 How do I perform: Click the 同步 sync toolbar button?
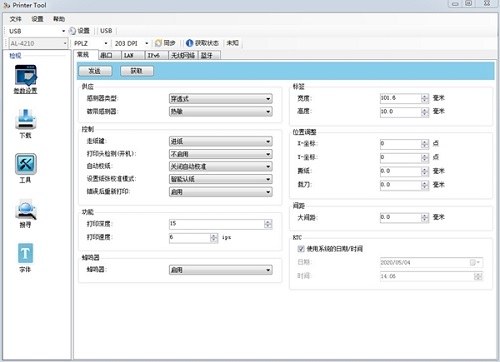(165, 43)
